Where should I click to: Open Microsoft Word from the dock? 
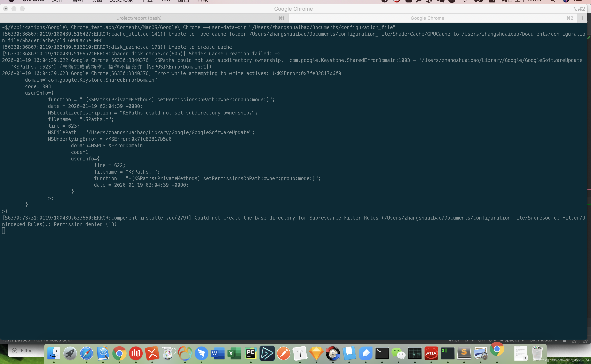pyautogui.click(x=218, y=353)
